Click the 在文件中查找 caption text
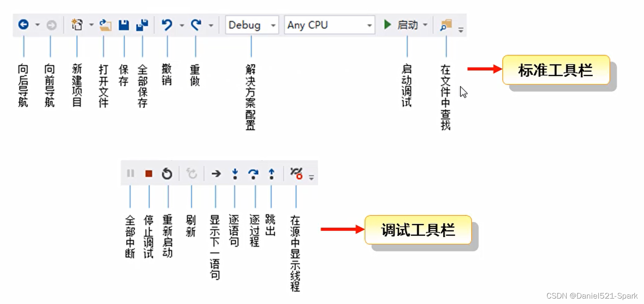 (446, 97)
